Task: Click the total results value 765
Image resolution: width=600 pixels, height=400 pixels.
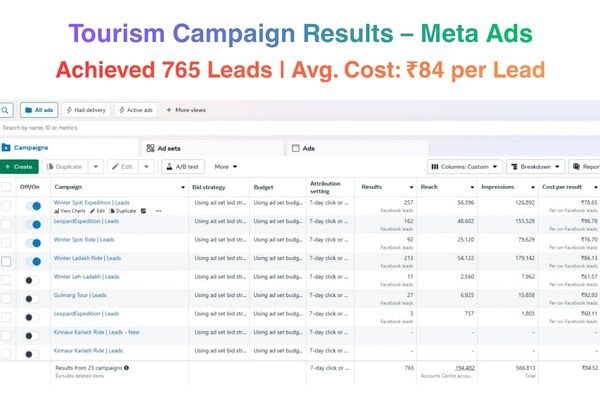Action: coord(409,368)
